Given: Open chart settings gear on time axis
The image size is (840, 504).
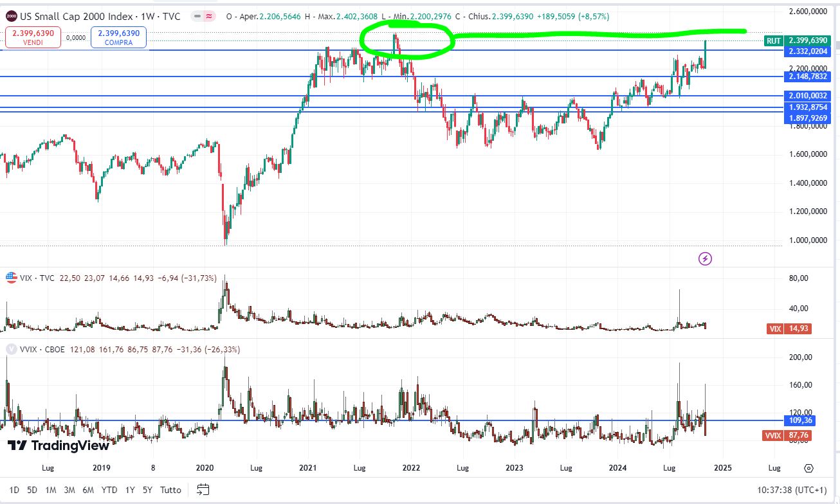Looking at the screenshot, I should pyautogui.click(x=808, y=468).
